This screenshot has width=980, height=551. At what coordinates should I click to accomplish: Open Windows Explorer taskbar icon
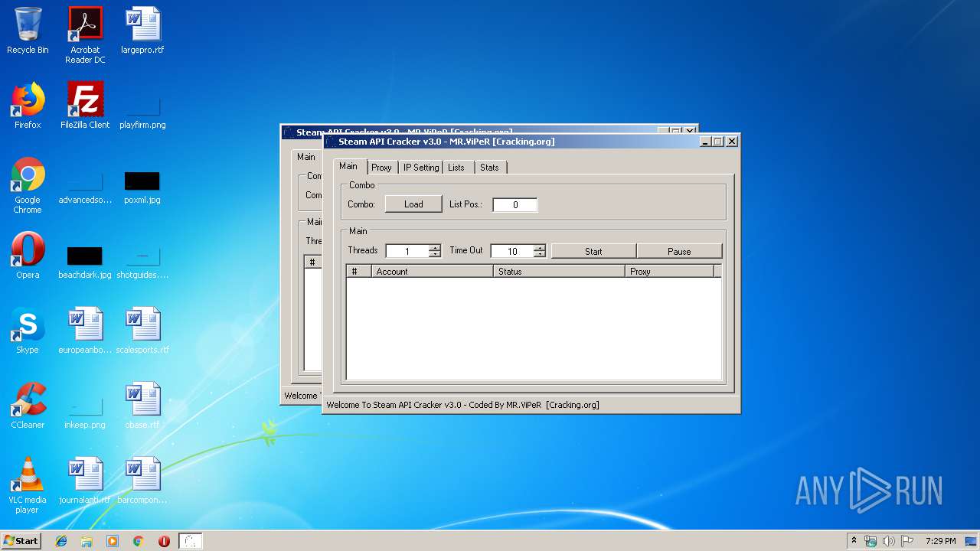point(87,541)
